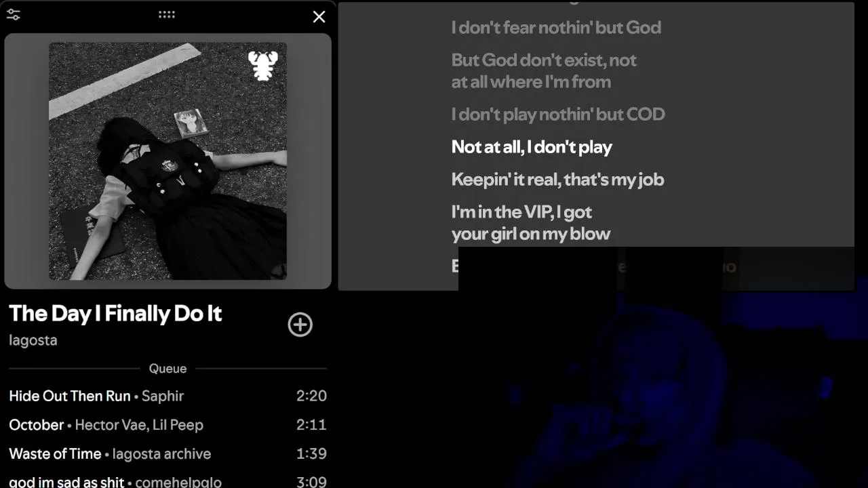Select the Queue section header
Screen dimensions: 868x488
click(167, 369)
